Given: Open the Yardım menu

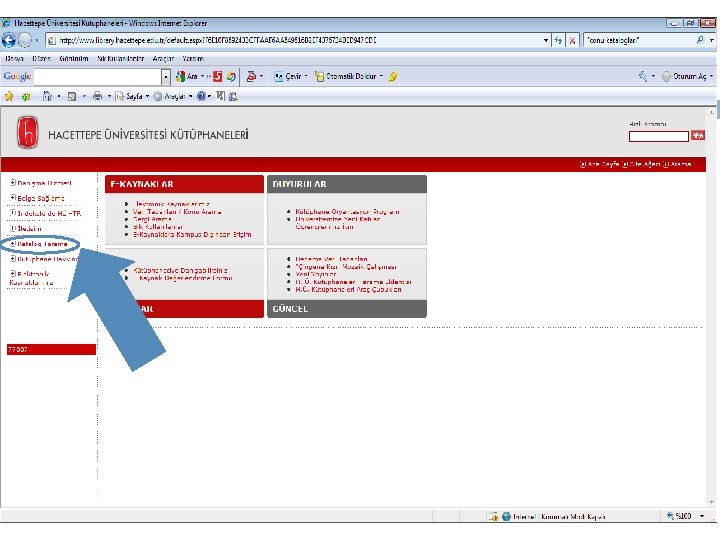Looking at the screenshot, I should pyautogui.click(x=193, y=58).
